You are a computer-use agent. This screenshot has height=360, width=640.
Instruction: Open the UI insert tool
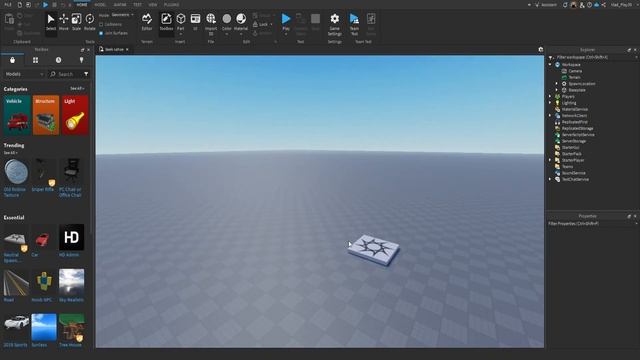[196, 22]
